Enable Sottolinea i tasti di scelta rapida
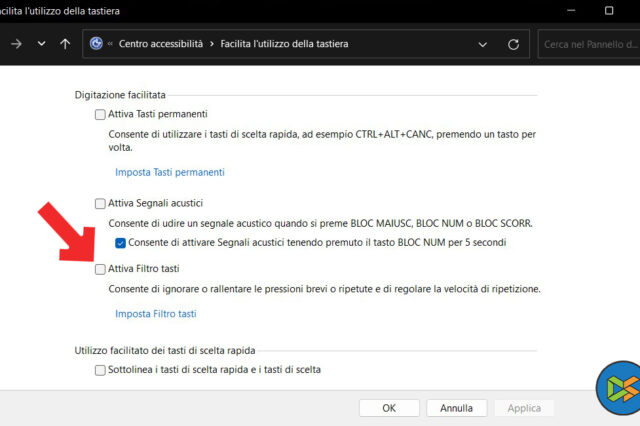Image resolution: width=640 pixels, height=426 pixels. click(100, 370)
